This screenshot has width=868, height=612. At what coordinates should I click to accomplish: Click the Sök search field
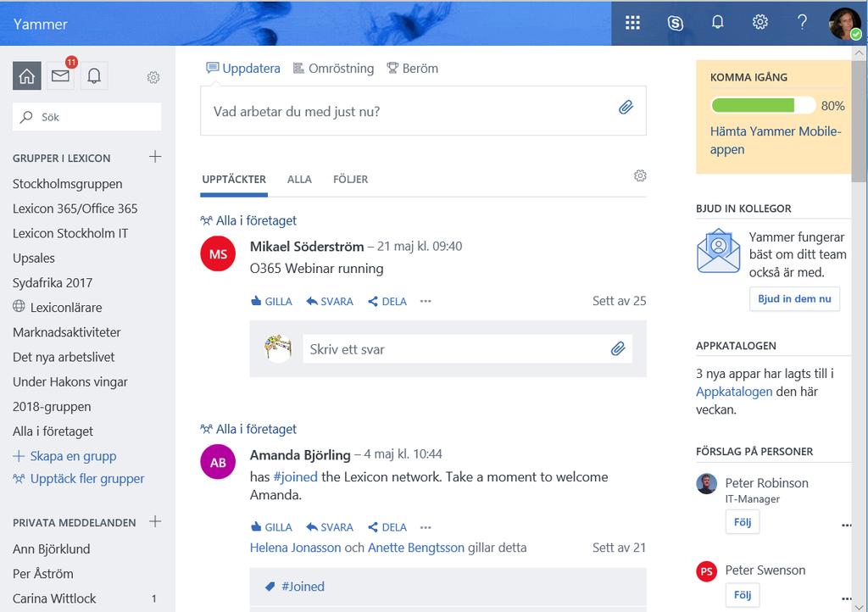(x=87, y=117)
